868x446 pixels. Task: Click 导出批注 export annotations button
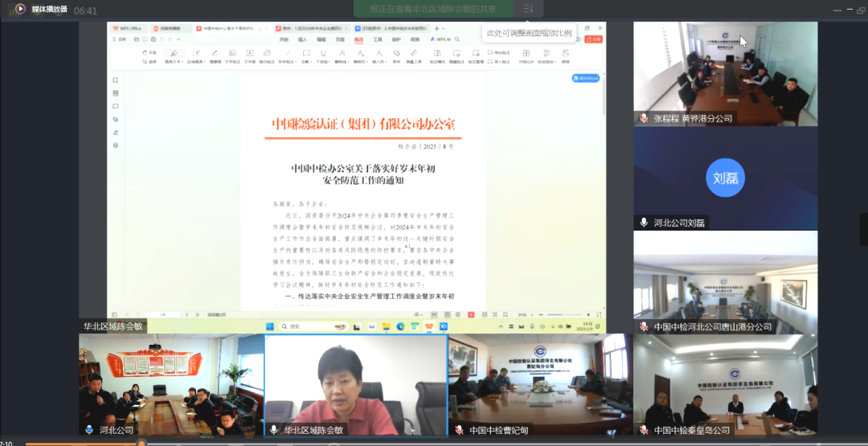click(x=499, y=52)
